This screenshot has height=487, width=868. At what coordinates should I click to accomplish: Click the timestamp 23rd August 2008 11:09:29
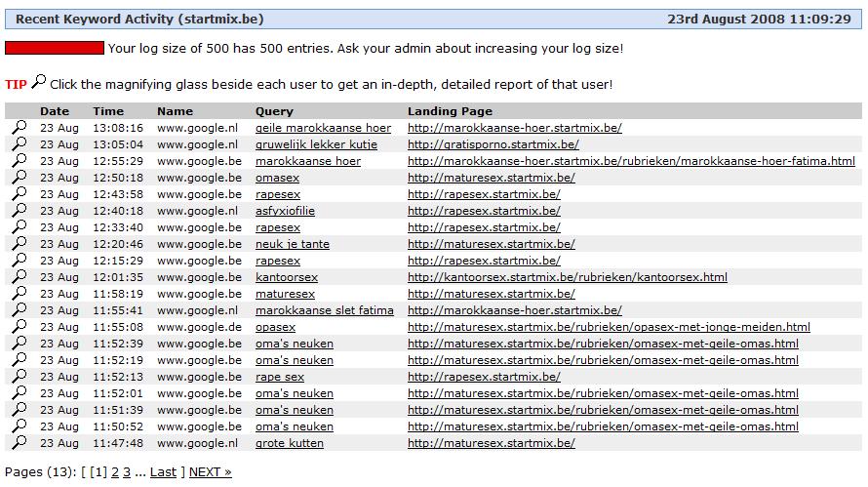point(759,19)
